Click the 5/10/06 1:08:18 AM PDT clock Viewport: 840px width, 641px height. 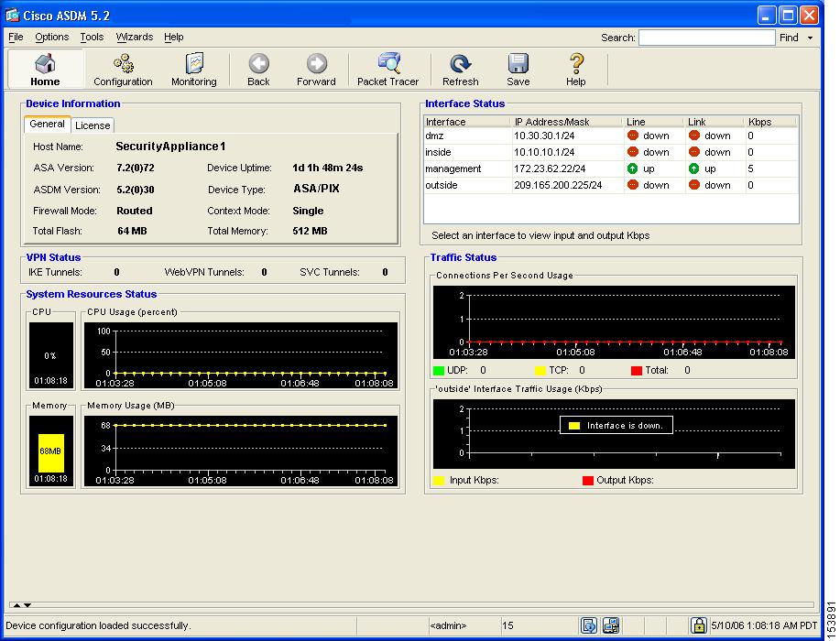click(764, 625)
